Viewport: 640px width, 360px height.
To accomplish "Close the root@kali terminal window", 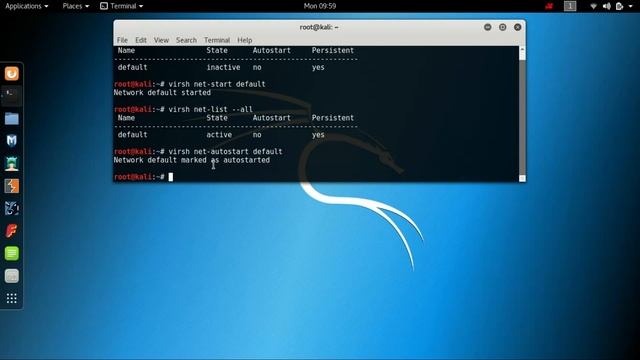I will coord(518,27).
